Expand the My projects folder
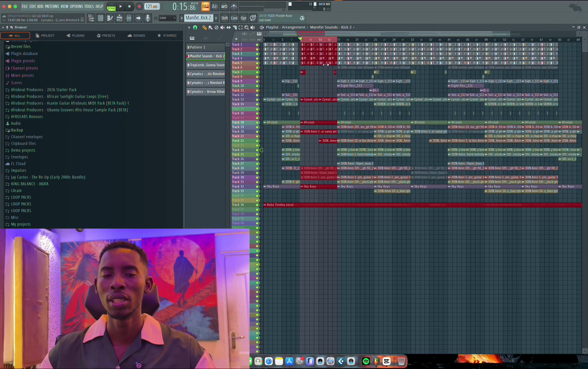 (x=21, y=224)
